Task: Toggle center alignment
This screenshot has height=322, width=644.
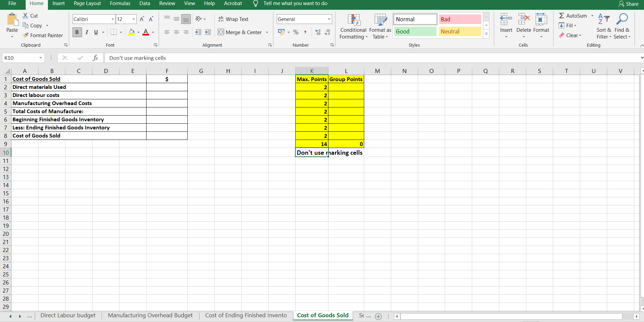Action: (x=176, y=32)
